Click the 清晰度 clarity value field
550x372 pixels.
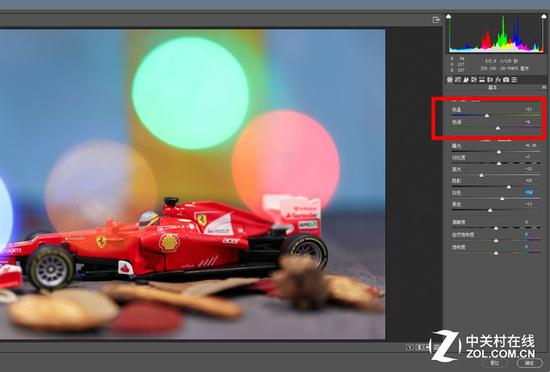coord(526,222)
